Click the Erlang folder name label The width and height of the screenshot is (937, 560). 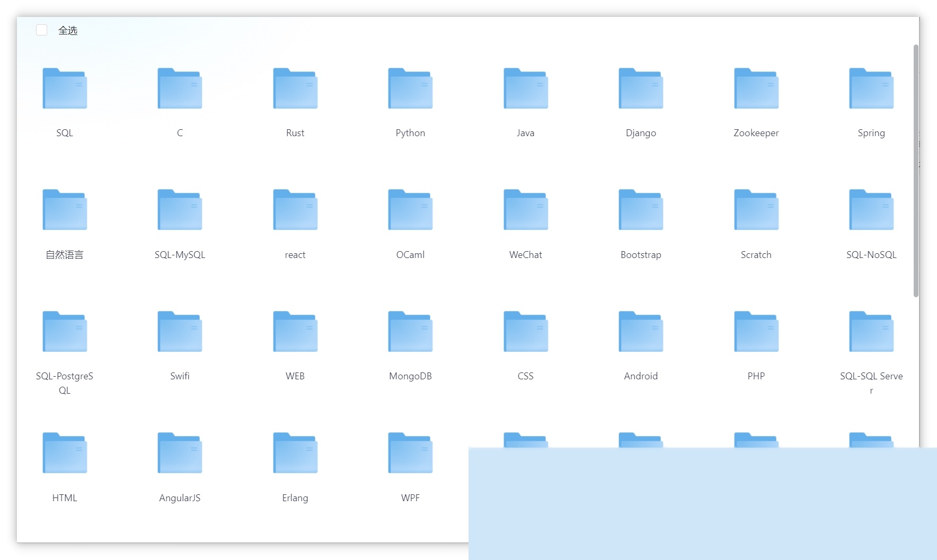pos(295,498)
